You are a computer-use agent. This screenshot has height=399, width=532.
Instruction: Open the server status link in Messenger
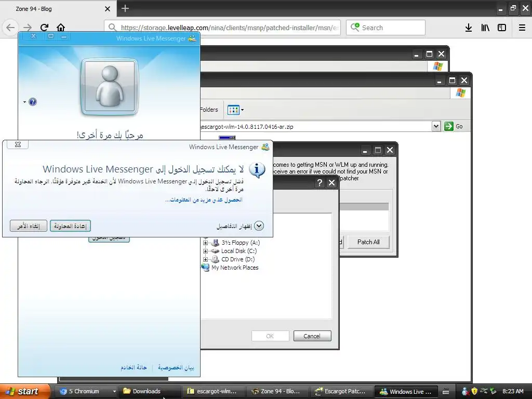[x=134, y=367]
